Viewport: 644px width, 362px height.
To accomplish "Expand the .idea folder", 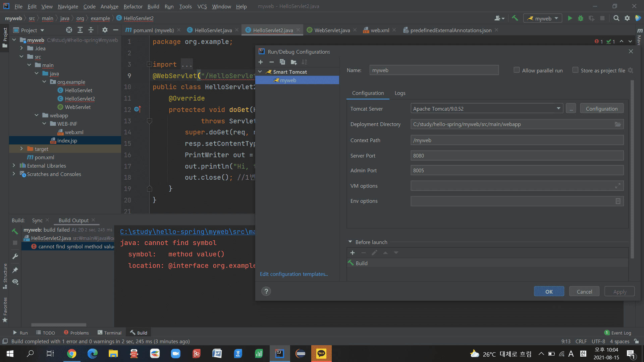I will (21, 48).
